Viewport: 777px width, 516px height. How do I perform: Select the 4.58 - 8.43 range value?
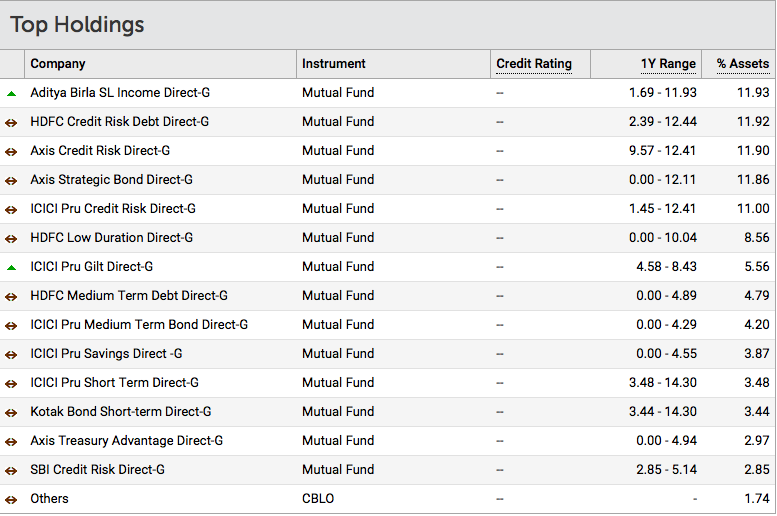(x=666, y=267)
